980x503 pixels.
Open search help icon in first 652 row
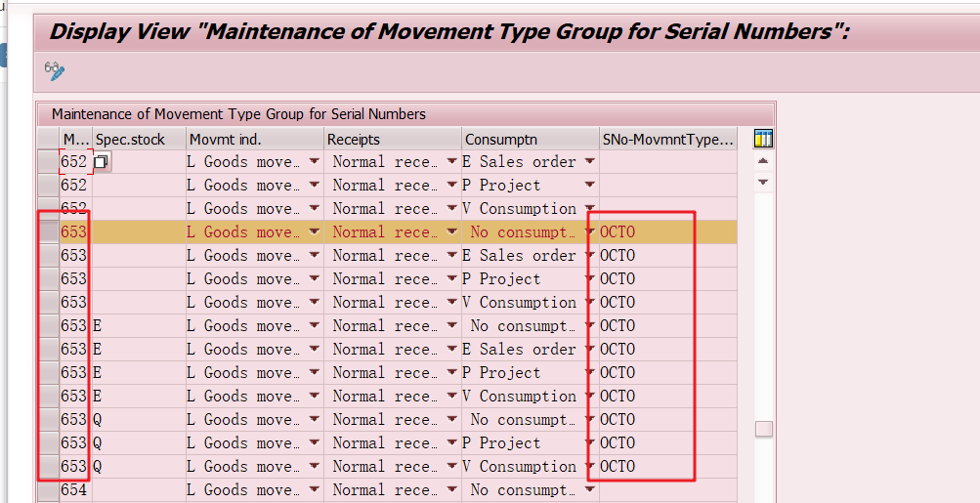point(101,162)
